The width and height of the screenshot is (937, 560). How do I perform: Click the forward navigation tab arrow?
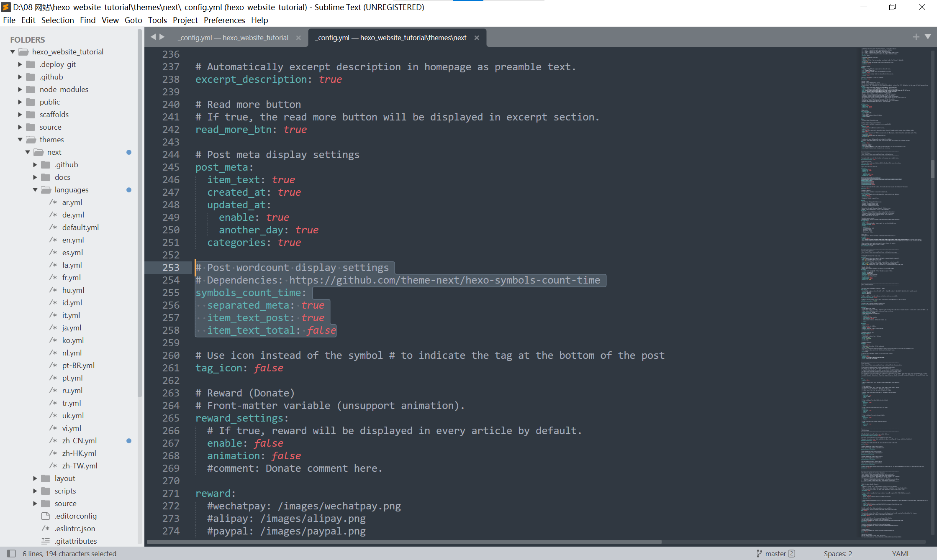[162, 37]
